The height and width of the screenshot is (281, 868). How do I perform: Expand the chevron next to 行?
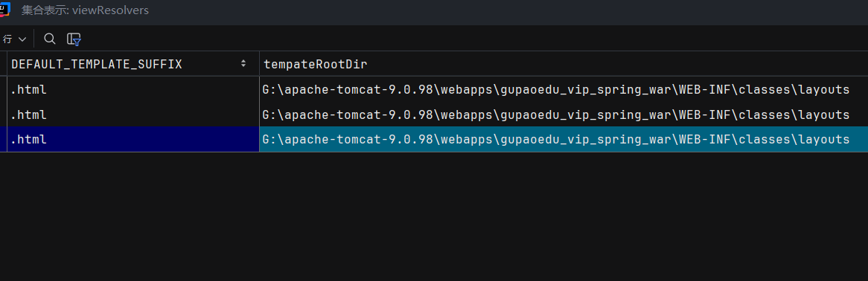22,39
